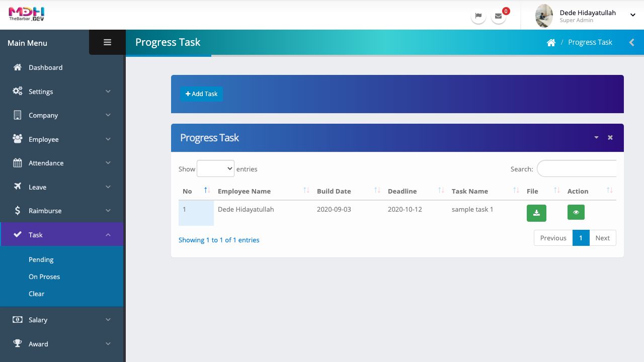Expand the Salary menu chevron
This screenshot has height=362, width=644.
108,320
